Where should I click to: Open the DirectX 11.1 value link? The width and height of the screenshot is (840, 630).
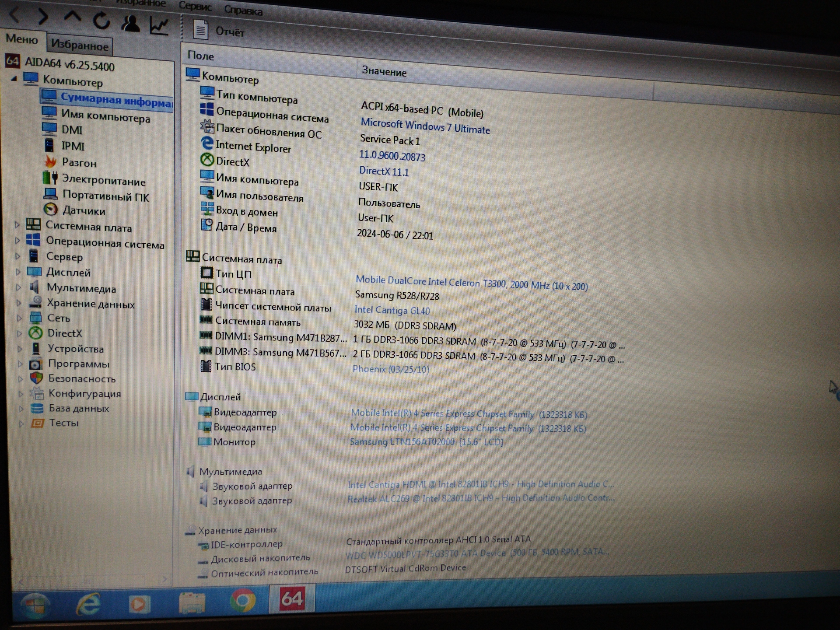384,171
